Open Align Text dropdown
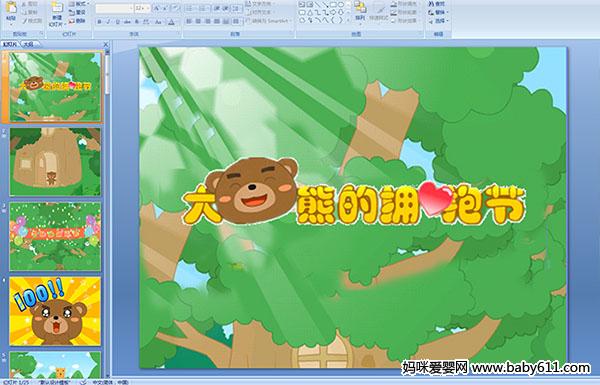The height and width of the screenshot is (385, 600). (x=260, y=12)
